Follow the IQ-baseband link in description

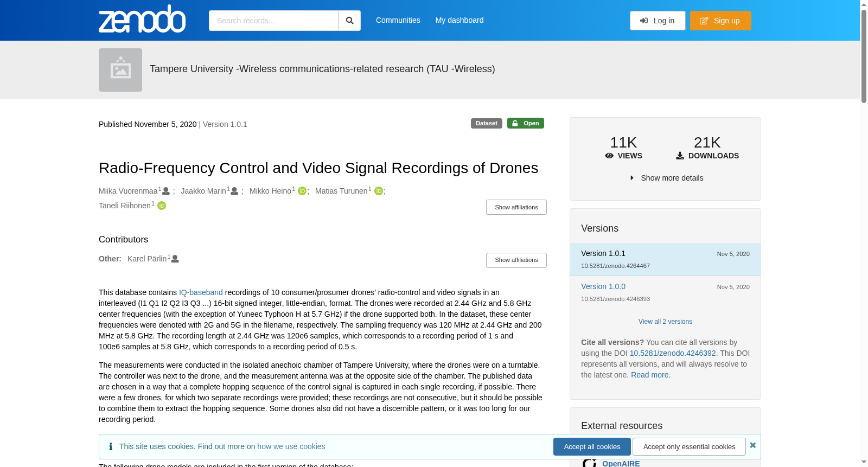tap(201, 292)
